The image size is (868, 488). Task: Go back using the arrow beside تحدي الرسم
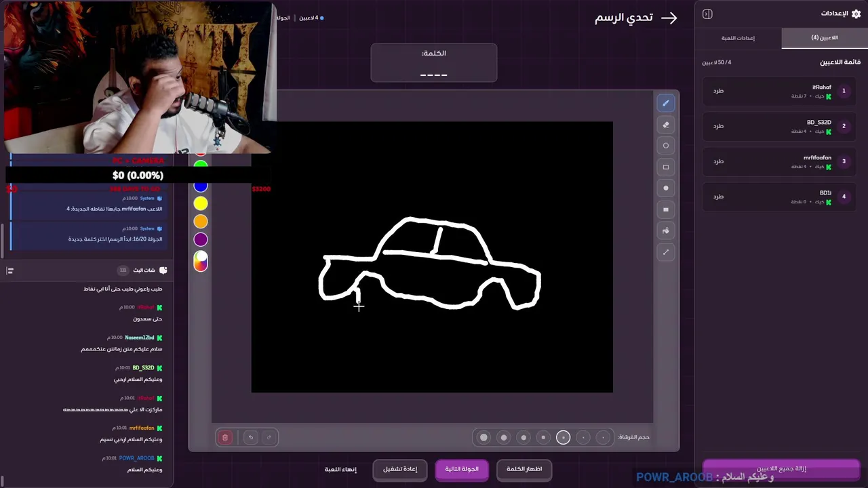[x=669, y=18]
